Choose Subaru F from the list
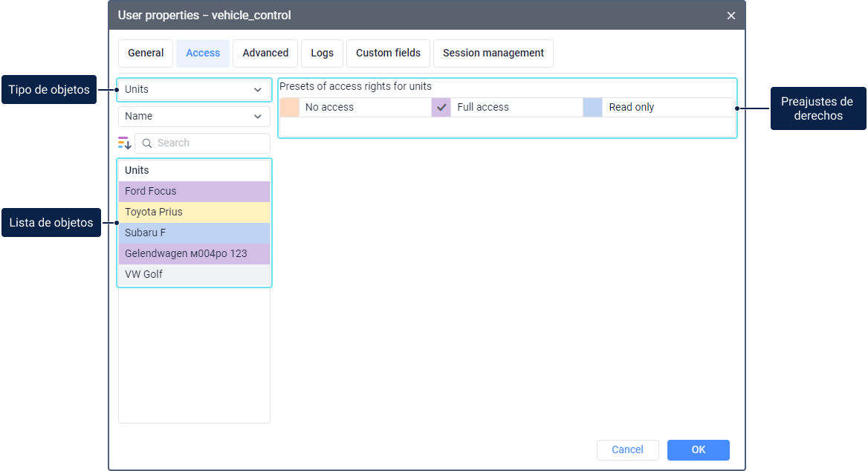 pos(194,233)
